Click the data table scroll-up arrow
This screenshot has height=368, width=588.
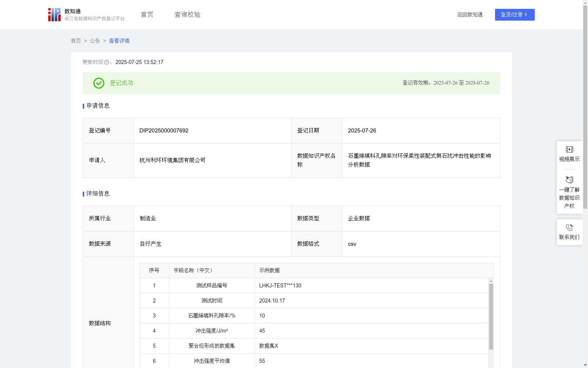click(491, 281)
